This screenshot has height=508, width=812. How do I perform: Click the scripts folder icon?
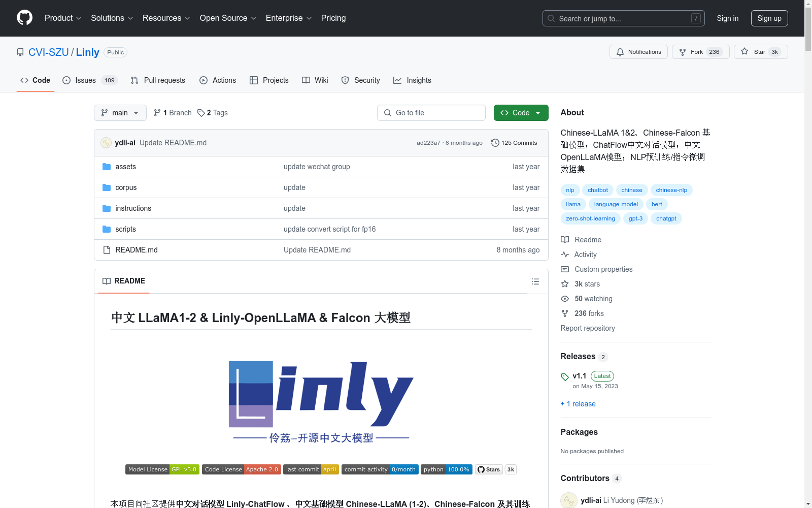coord(107,229)
